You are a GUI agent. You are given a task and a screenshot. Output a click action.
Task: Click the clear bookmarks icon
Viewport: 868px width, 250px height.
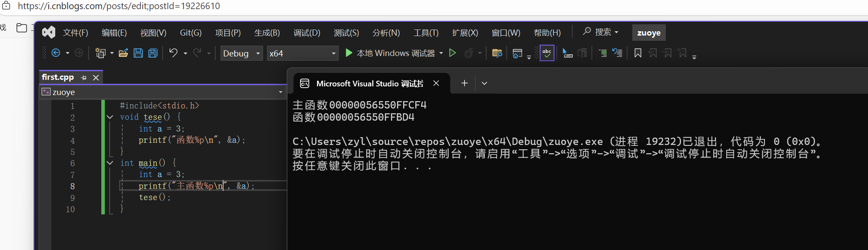tap(682, 53)
